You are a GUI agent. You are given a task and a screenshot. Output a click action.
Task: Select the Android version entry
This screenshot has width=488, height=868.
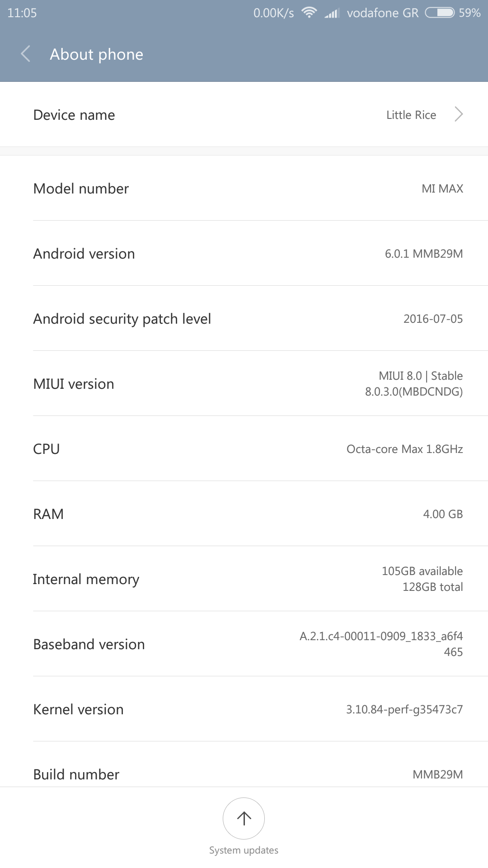(x=244, y=254)
